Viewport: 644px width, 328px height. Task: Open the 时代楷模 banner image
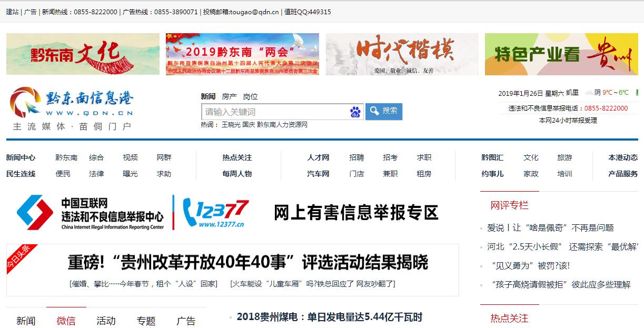coord(402,54)
